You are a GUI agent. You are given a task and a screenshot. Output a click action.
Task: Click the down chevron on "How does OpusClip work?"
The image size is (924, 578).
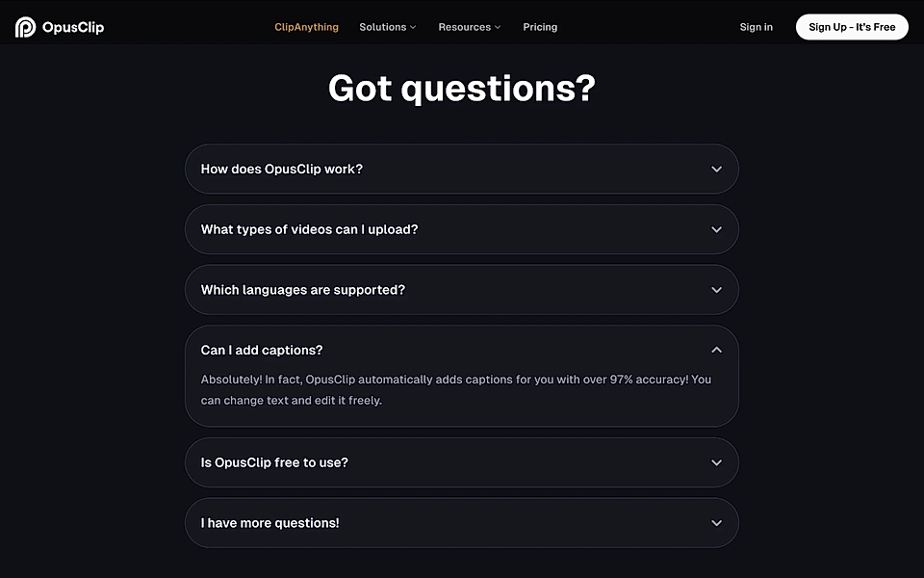click(716, 169)
